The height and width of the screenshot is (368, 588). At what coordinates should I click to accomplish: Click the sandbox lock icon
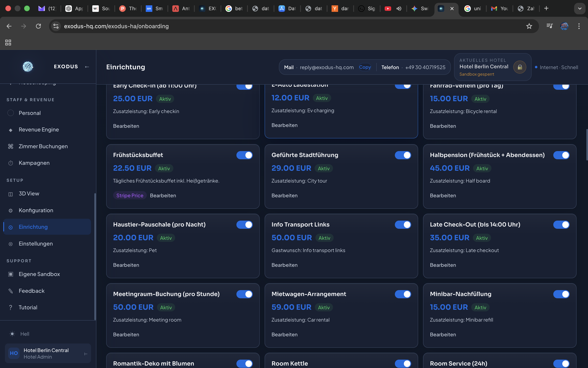[520, 67]
